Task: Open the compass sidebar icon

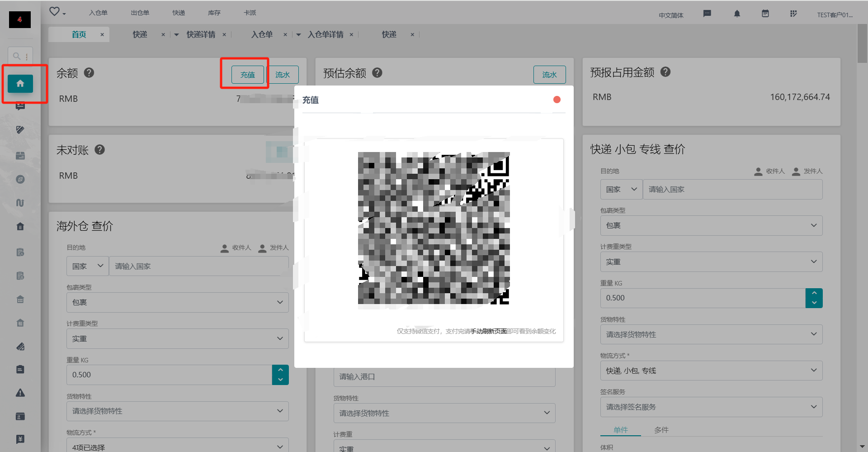Action: click(20, 179)
